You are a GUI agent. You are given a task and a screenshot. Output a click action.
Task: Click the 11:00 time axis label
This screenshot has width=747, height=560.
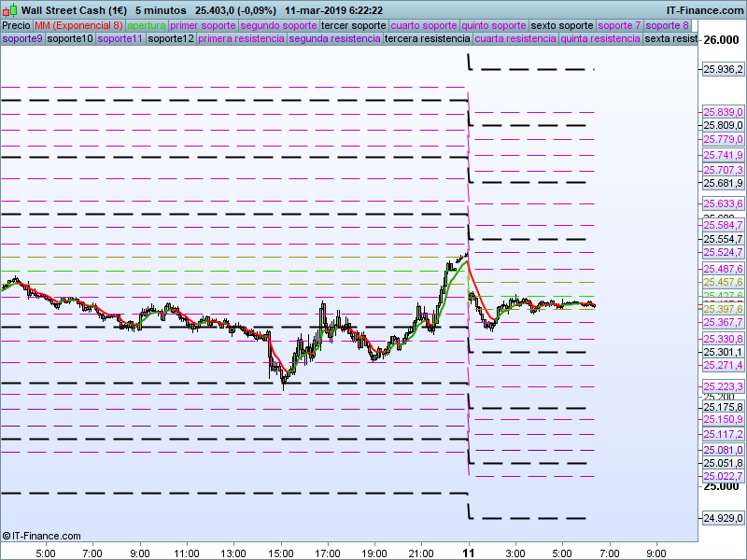point(186,553)
